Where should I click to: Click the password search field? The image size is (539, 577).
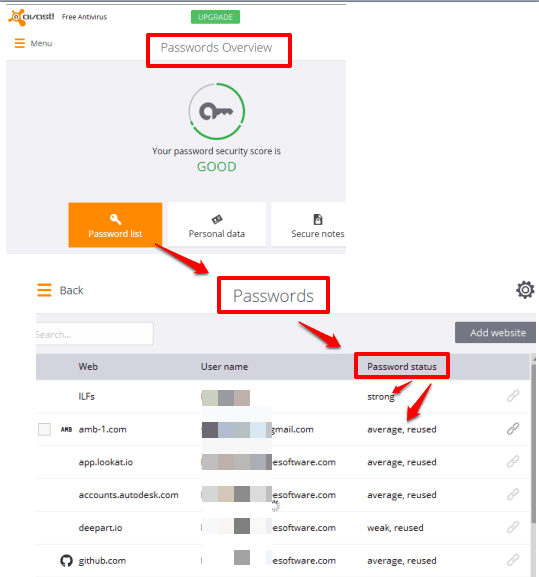(x=95, y=334)
